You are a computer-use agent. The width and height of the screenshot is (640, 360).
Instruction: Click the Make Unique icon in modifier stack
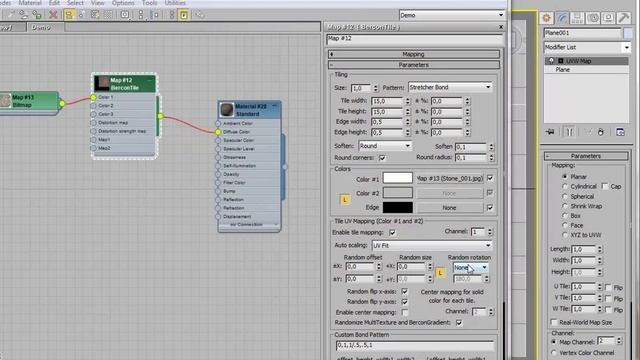pyautogui.click(x=588, y=132)
